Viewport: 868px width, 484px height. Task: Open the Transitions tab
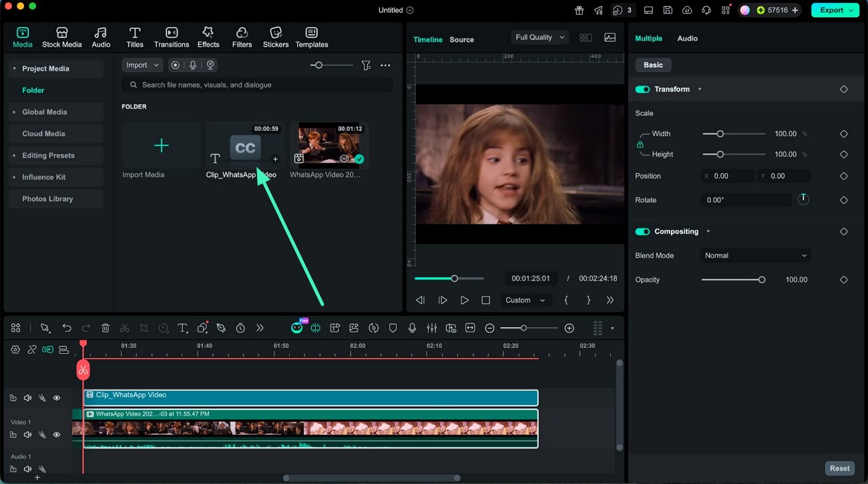[172, 37]
